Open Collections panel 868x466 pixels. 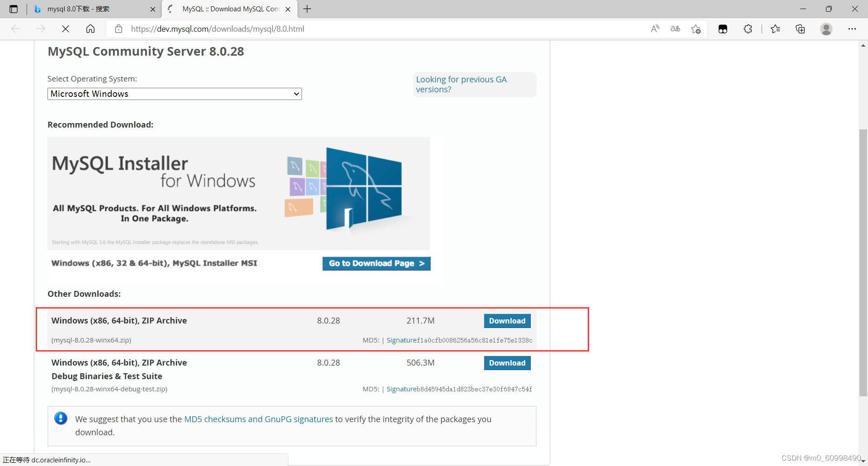click(800, 29)
